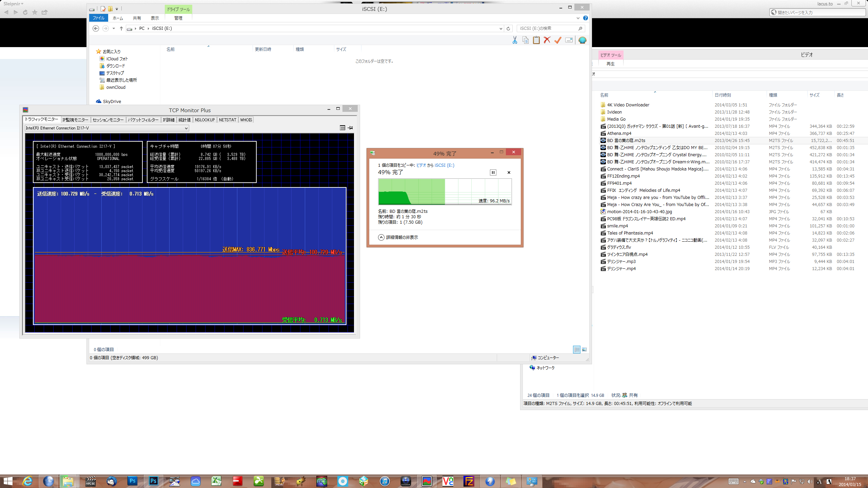Open the 表示 ribbon tab in Explorer
This screenshot has height=488, width=868.
pyautogui.click(x=155, y=18)
